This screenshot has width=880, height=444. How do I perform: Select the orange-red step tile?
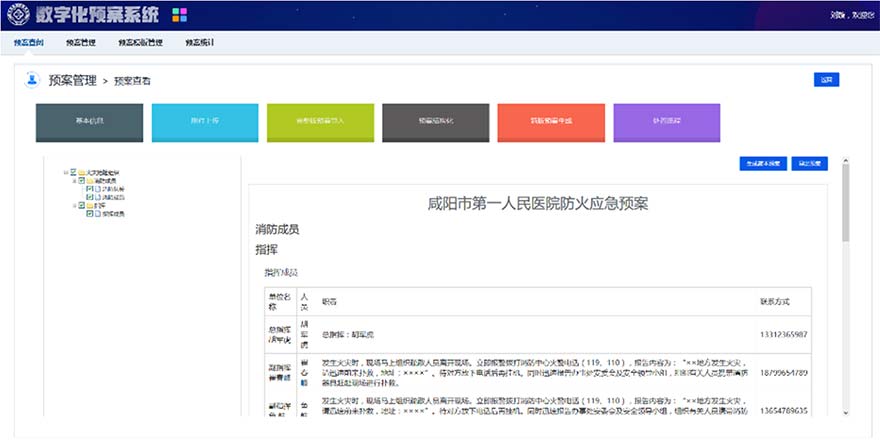click(551, 122)
